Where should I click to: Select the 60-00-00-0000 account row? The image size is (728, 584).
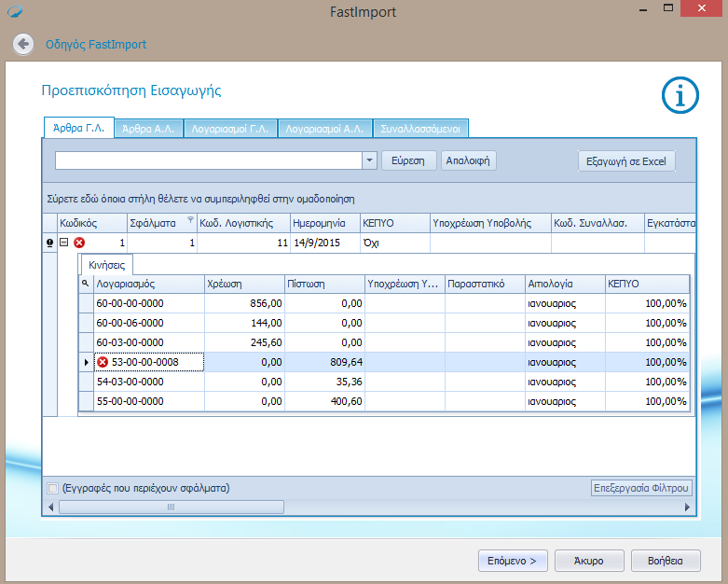tap(384, 303)
